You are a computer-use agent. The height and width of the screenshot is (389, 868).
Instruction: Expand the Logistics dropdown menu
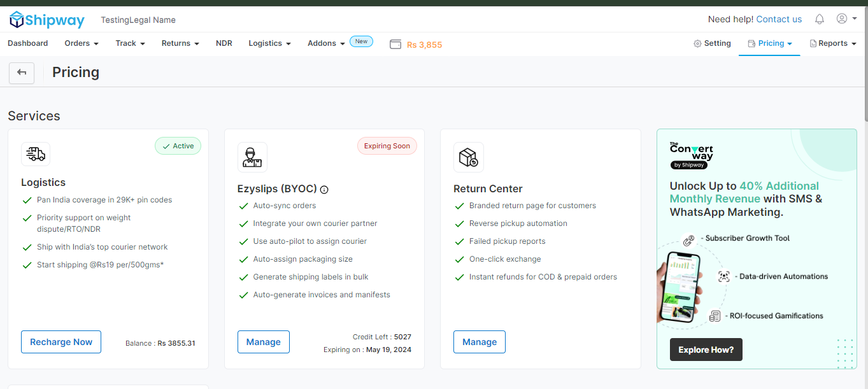click(270, 43)
